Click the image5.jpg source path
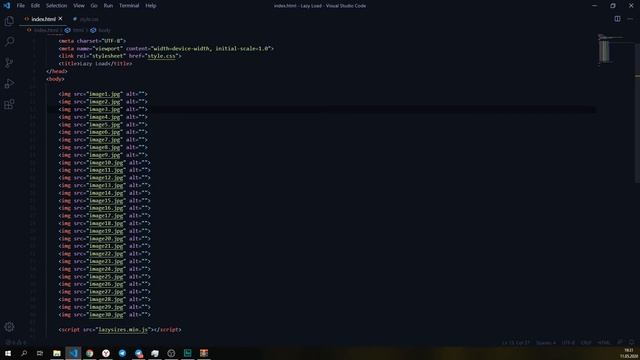This screenshot has width=640, height=360. (104, 124)
